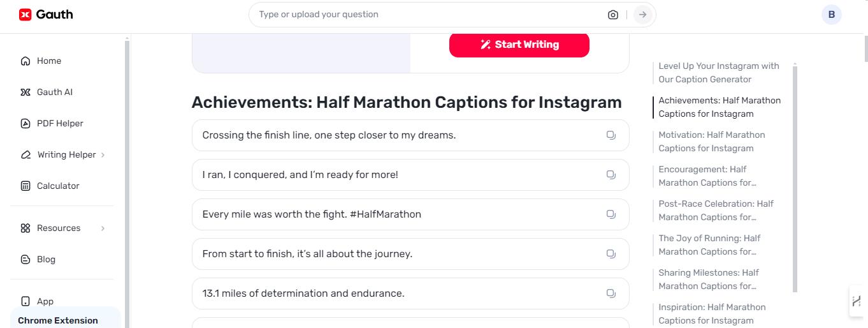
Task: Copy the 'I ran, I conquered' caption
Action: (x=611, y=175)
